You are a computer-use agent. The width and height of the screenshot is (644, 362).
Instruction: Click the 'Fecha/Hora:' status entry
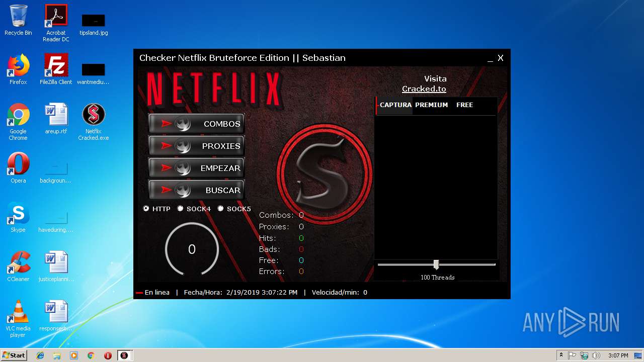tap(240, 293)
